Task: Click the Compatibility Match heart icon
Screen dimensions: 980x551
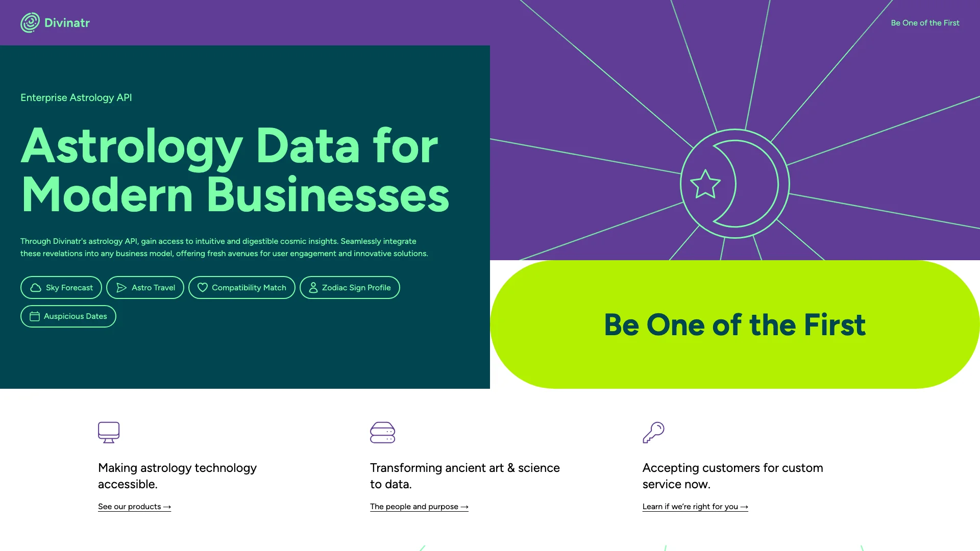Action: pos(202,287)
